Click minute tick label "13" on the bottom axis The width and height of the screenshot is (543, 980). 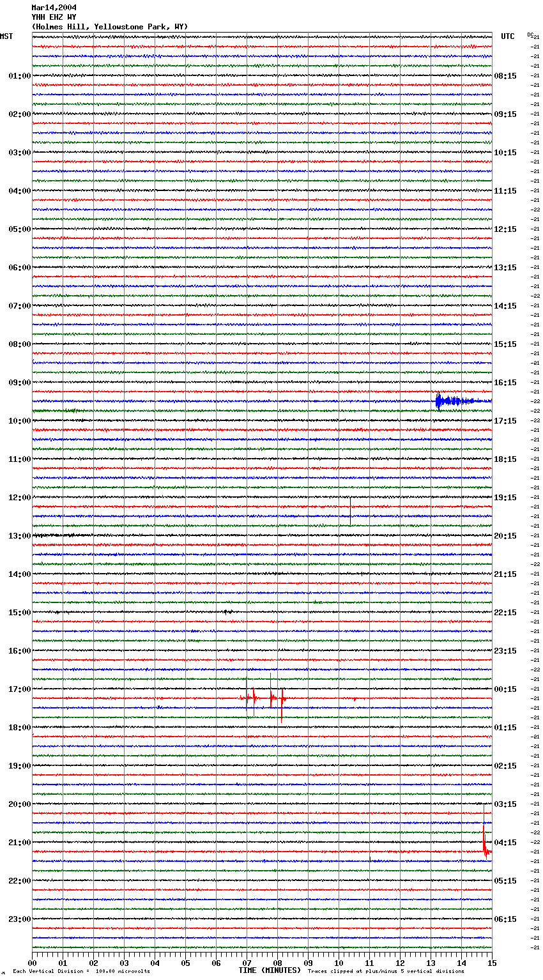click(x=431, y=963)
